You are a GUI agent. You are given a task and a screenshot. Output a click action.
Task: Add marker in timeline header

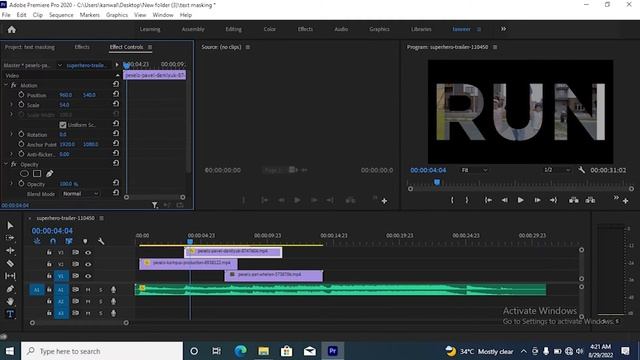point(85,241)
